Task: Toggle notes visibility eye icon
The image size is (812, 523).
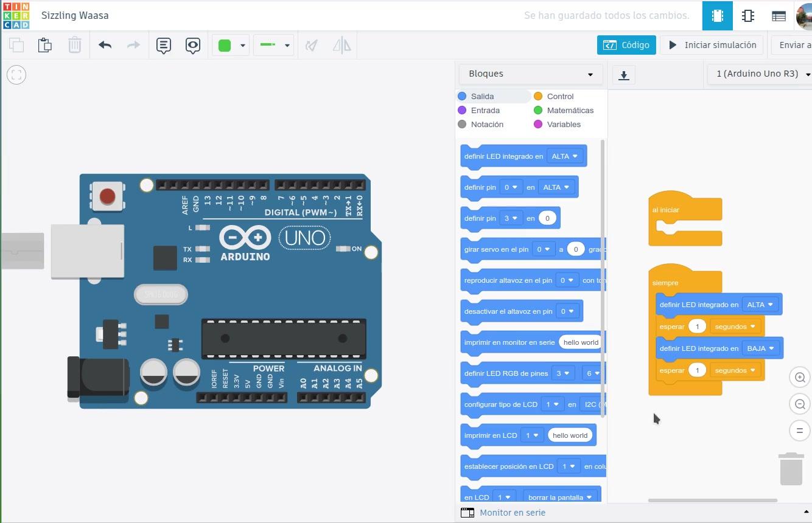Action: click(x=193, y=46)
